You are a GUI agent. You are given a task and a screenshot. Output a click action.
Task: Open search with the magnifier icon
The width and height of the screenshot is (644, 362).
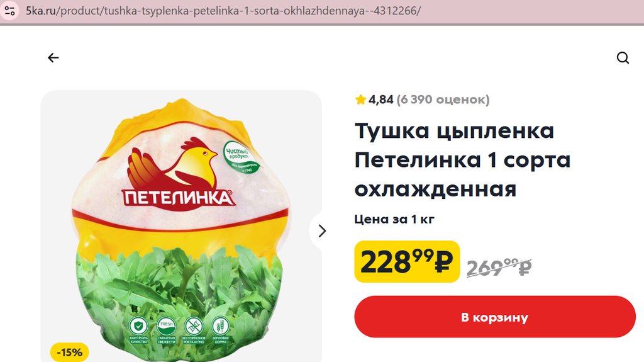click(623, 58)
